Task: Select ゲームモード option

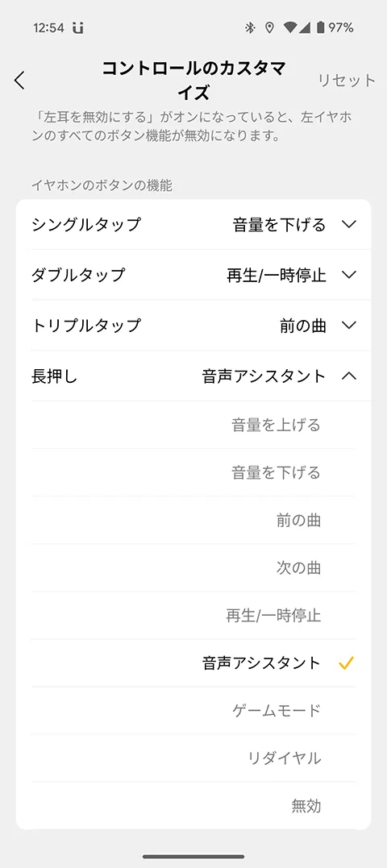Action: pos(193,711)
